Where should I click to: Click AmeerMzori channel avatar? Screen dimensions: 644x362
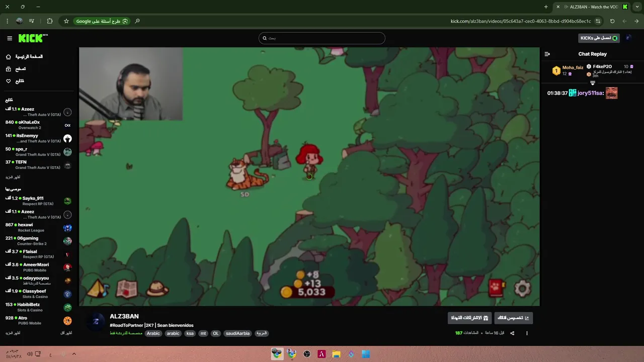[x=67, y=267]
